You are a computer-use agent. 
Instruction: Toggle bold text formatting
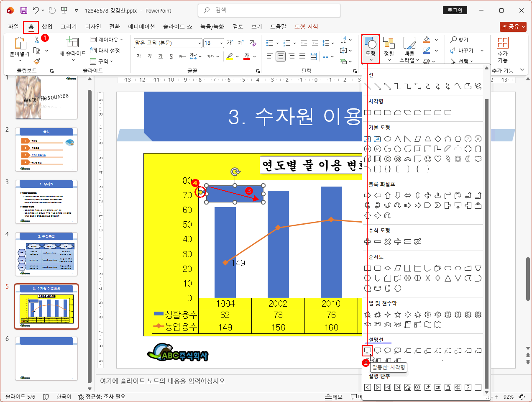(139, 56)
